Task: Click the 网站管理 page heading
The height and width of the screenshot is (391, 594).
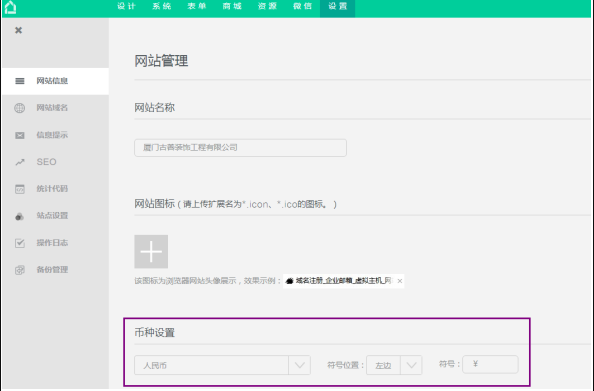Action: (x=161, y=61)
